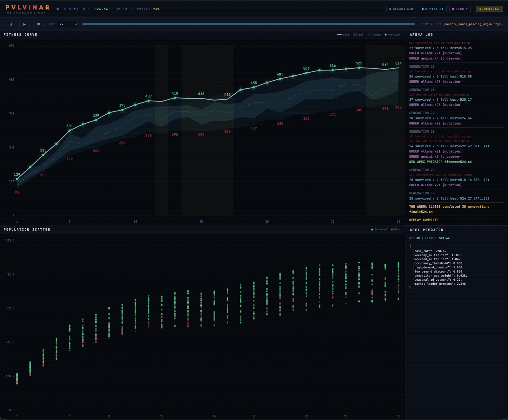Click the restart replay icon
The height and width of the screenshot is (420, 508).
click(11, 24)
